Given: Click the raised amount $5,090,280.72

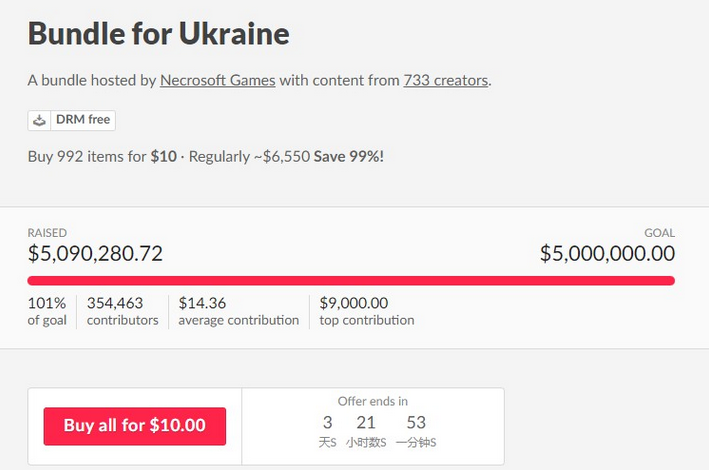Looking at the screenshot, I should pyautogui.click(x=95, y=253).
